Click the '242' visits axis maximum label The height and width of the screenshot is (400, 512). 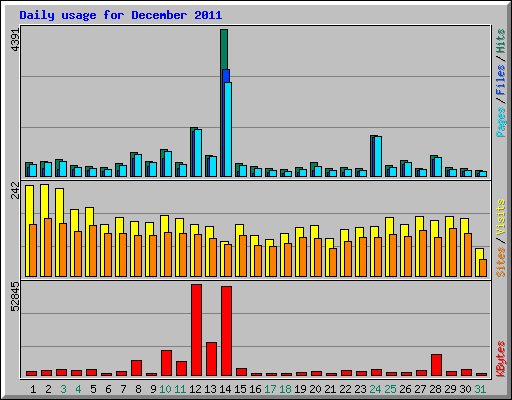click(16, 190)
